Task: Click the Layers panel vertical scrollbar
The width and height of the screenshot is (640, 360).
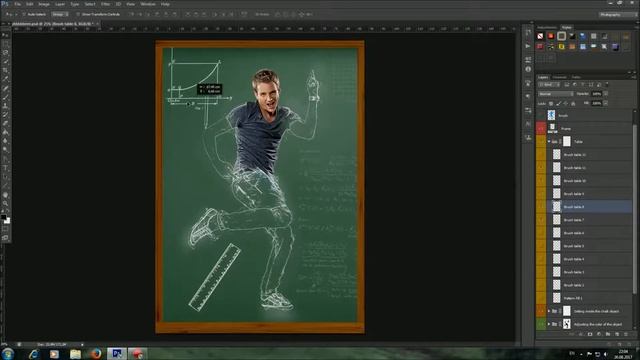Action: pyautogui.click(x=634, y=208)
